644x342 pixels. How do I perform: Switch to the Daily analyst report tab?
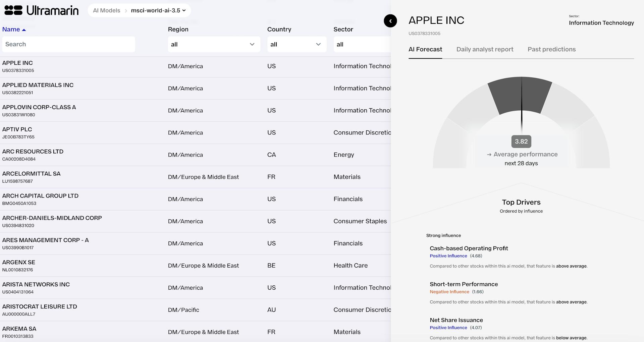484,49
